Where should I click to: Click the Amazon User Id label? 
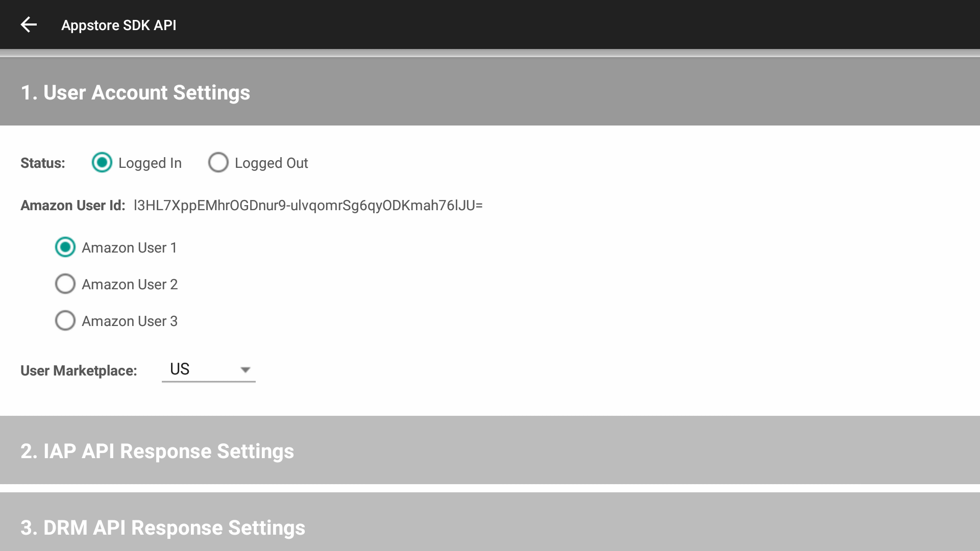pyautogui.click(x=72, y=205)
